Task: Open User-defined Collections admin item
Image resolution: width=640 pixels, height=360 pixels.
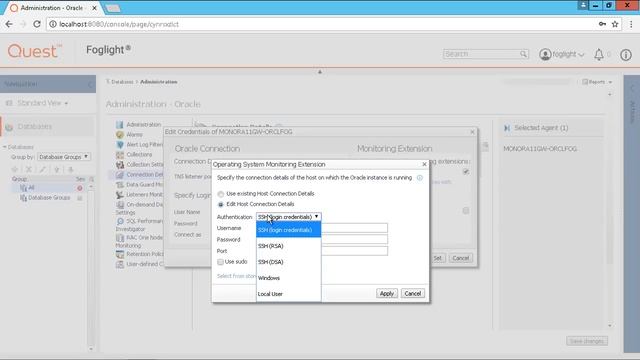Action: click(x=144, y=264)
